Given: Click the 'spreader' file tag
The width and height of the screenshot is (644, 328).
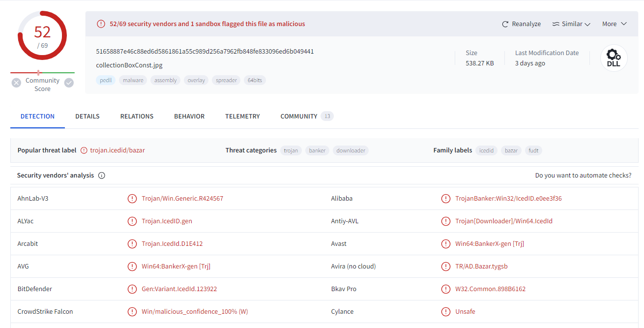Looking at the screenshot, I should (x=227, y=80).
